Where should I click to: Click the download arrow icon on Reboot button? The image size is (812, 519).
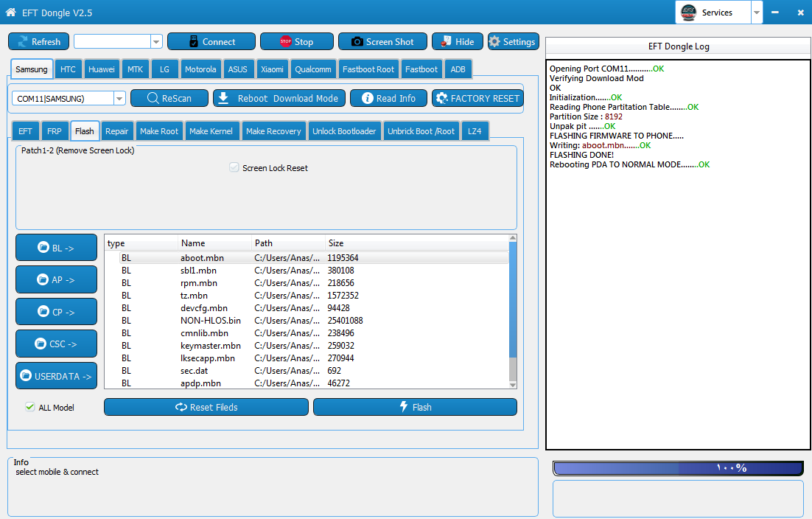point(223,98)
